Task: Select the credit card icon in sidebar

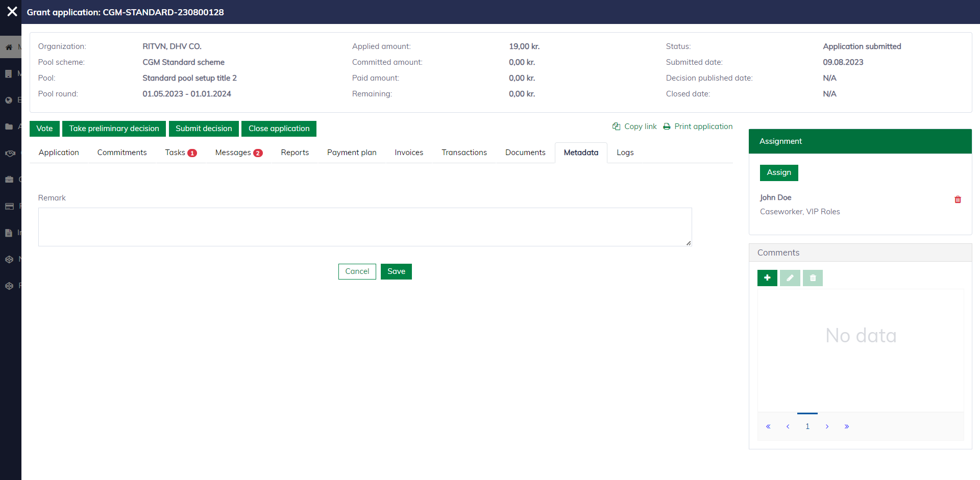Action: (x=9, y=206)
